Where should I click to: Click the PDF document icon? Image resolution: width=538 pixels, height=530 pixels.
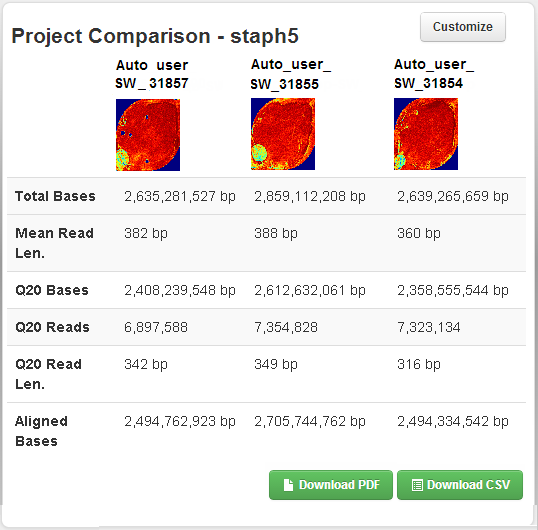click(x=288, y=485)
